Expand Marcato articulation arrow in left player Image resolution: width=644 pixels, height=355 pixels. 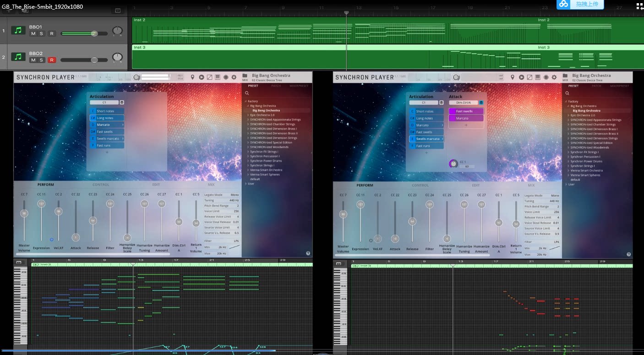tap(123, 125)
